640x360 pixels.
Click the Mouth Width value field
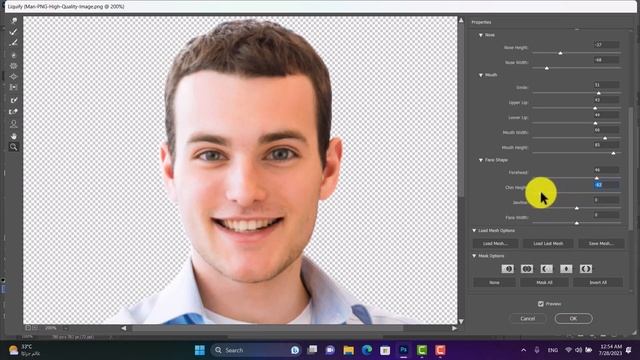pos(607,130)
